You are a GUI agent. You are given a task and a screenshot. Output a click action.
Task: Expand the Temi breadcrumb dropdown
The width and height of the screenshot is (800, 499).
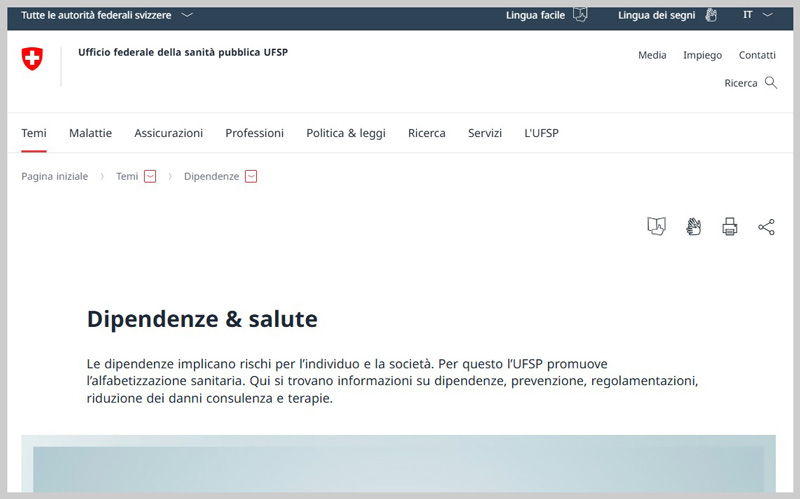coord(150,176)
